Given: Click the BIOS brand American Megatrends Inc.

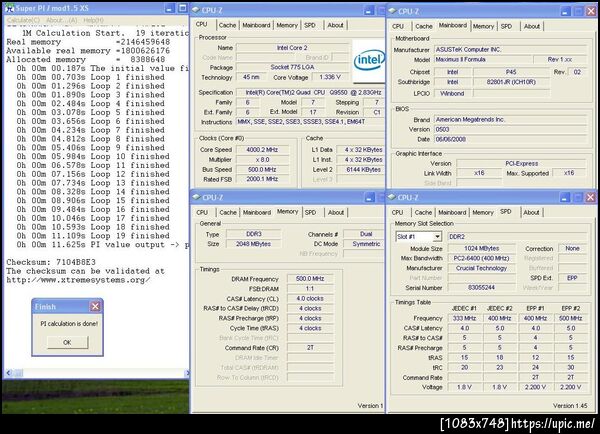Looking at the screenshot, I should click(x=510, y=119).
